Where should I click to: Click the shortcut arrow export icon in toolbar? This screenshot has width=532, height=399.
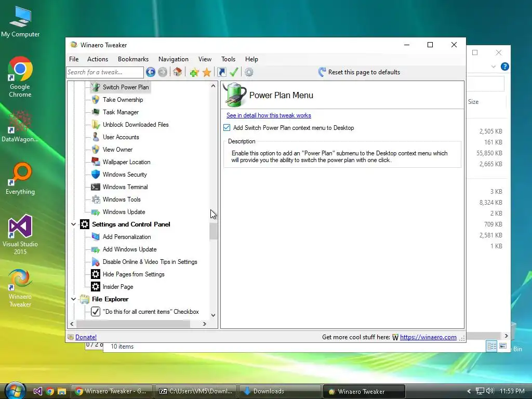[221, 72]
